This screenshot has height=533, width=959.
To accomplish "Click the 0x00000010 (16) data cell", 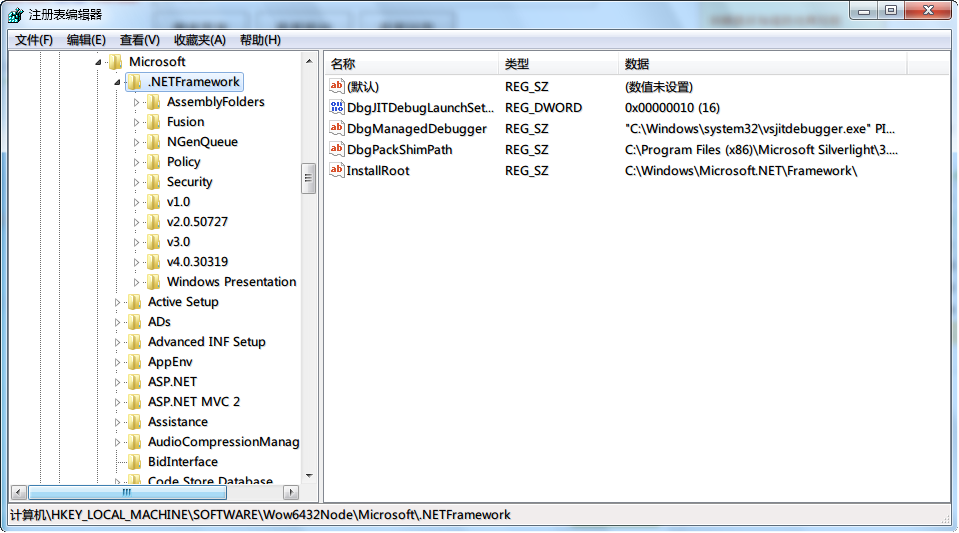I will click(672, 108).
